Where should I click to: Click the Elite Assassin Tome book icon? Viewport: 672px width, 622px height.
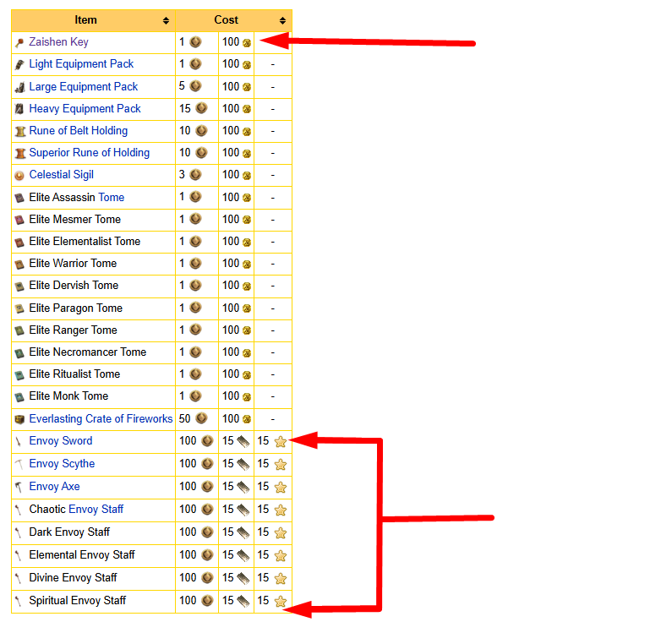[x=19, y=198]
